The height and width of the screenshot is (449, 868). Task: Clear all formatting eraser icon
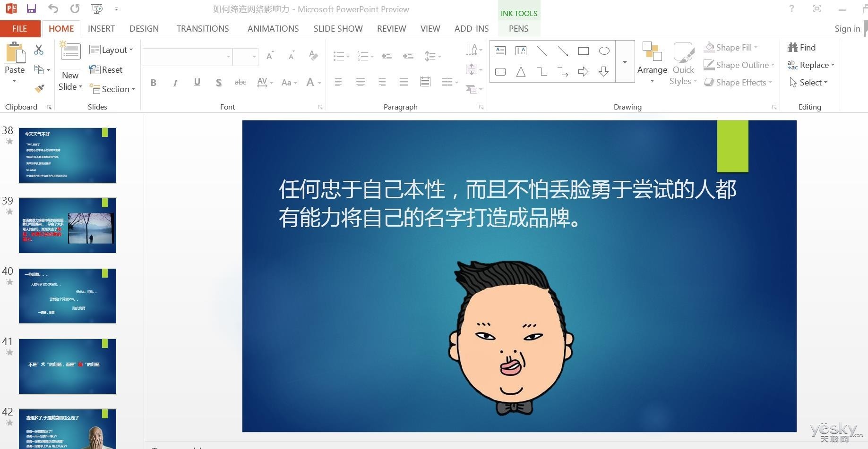313,56
